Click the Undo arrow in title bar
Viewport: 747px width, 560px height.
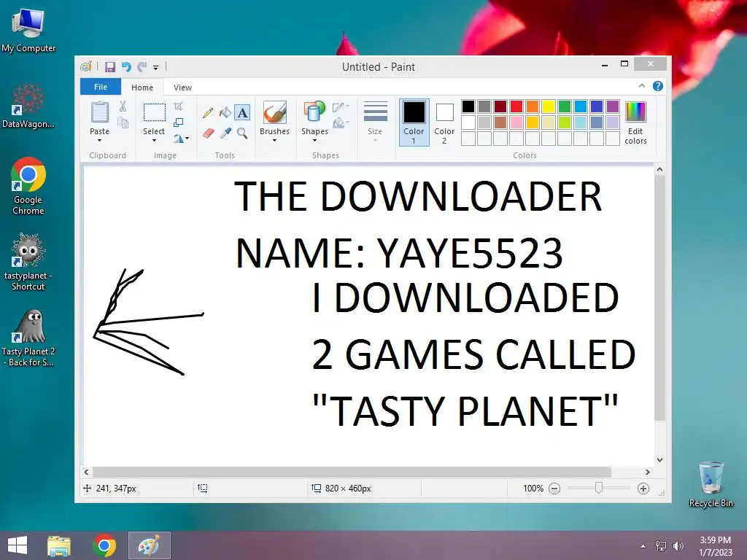[x=126, y=66]
